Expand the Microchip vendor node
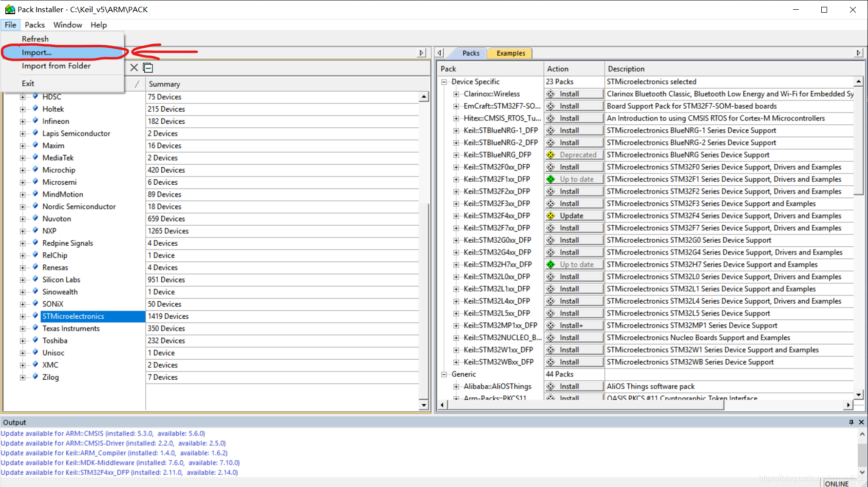The height and width of the screenshot is (487, 868). click(x=22, y=170)
